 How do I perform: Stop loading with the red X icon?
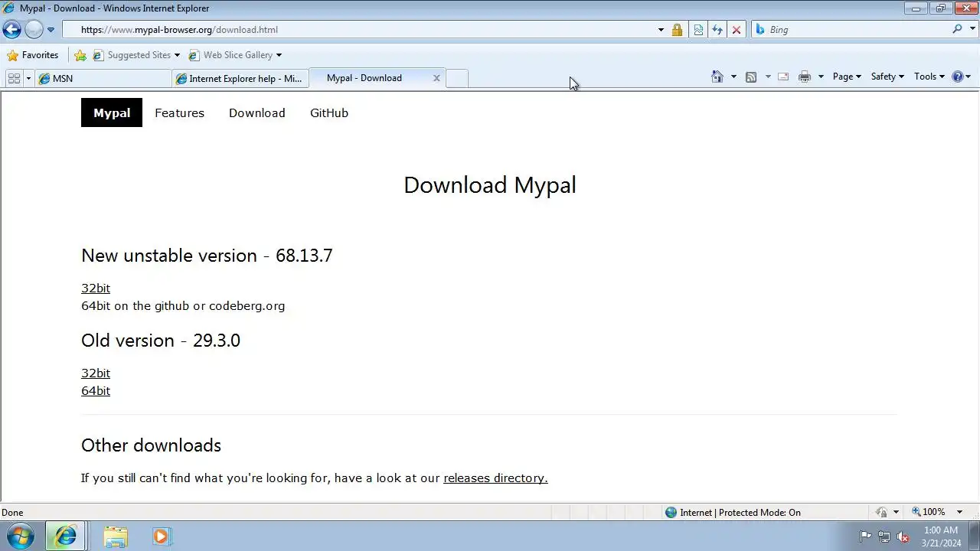(737, 30)
